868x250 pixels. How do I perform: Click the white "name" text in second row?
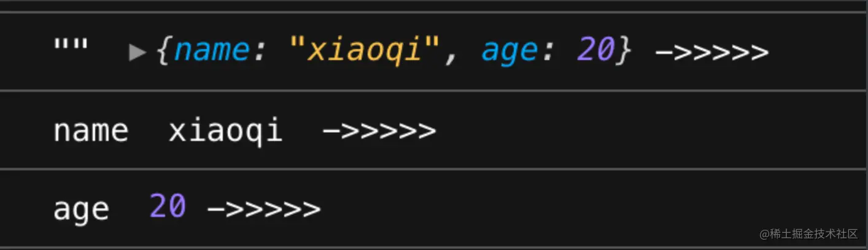[x=91, y=131]
